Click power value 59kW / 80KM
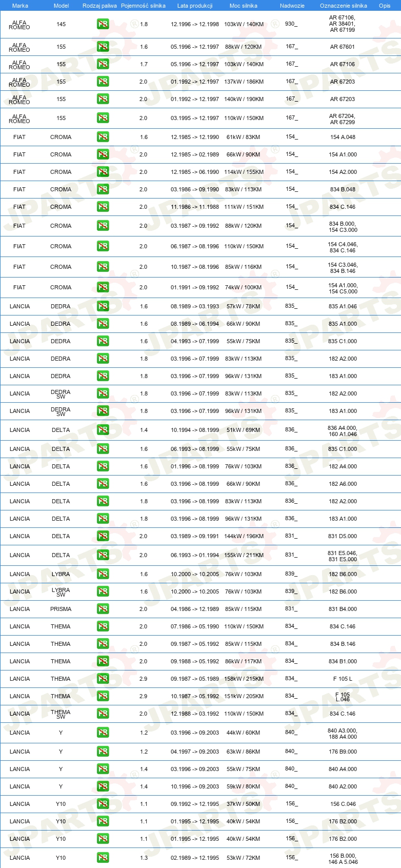The height and width of the screenshot is (868, 401). coord(244,786)
